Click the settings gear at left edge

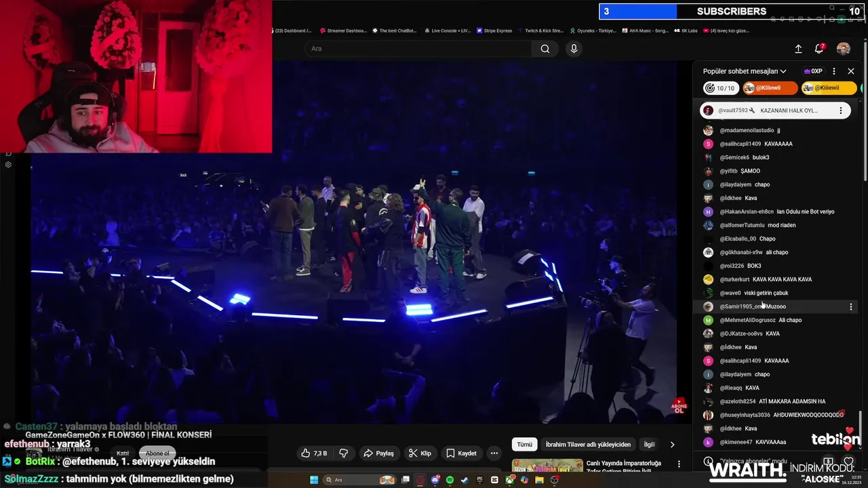pos(8,165)
